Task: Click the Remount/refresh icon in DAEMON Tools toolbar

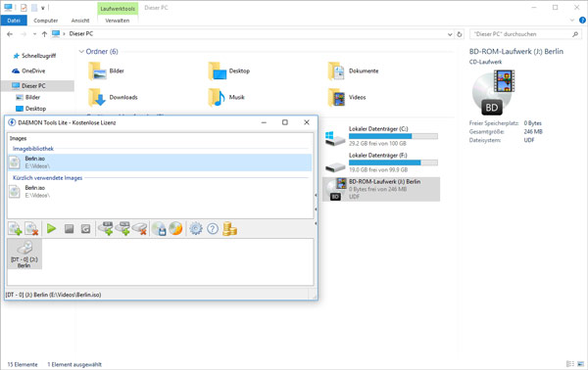Action: (85, 228)
